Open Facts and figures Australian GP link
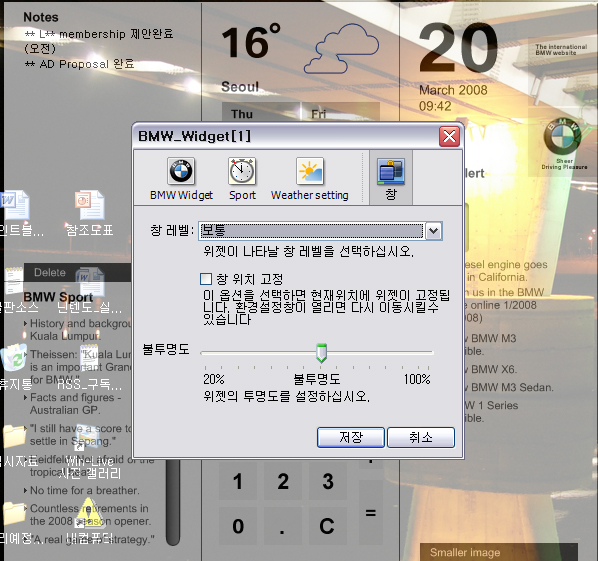Screen dimensions: 598x561 click(x=75, y=403)
